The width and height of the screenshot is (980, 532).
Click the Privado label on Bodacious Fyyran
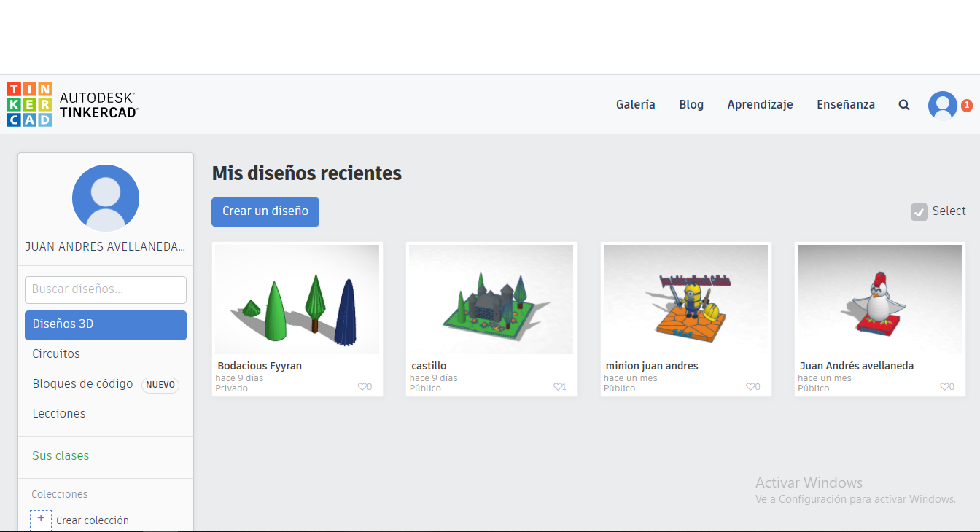[x=232, y=388]
